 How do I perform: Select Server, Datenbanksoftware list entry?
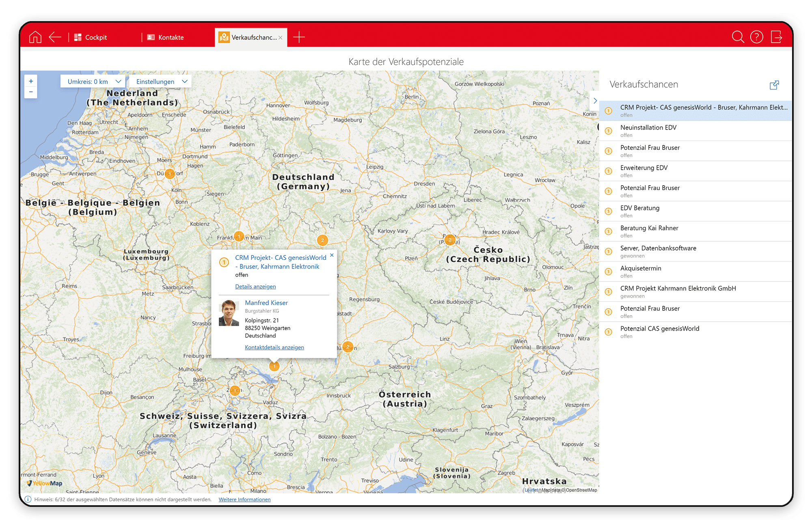click(x=695, y=251)
